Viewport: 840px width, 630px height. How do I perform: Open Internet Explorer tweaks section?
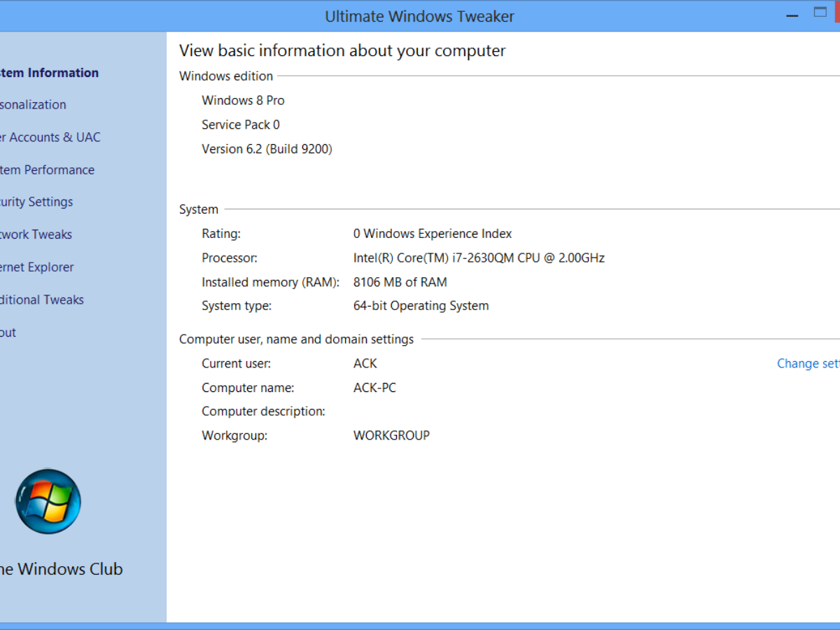(36, 267)
